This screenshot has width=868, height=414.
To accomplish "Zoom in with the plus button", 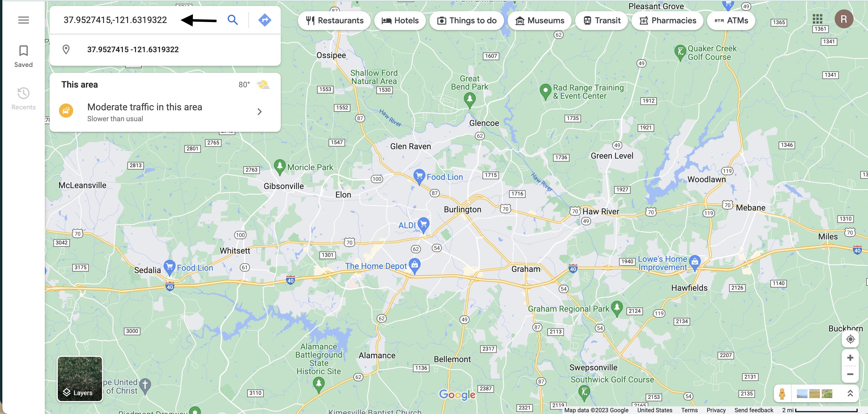I will [850, 358].
